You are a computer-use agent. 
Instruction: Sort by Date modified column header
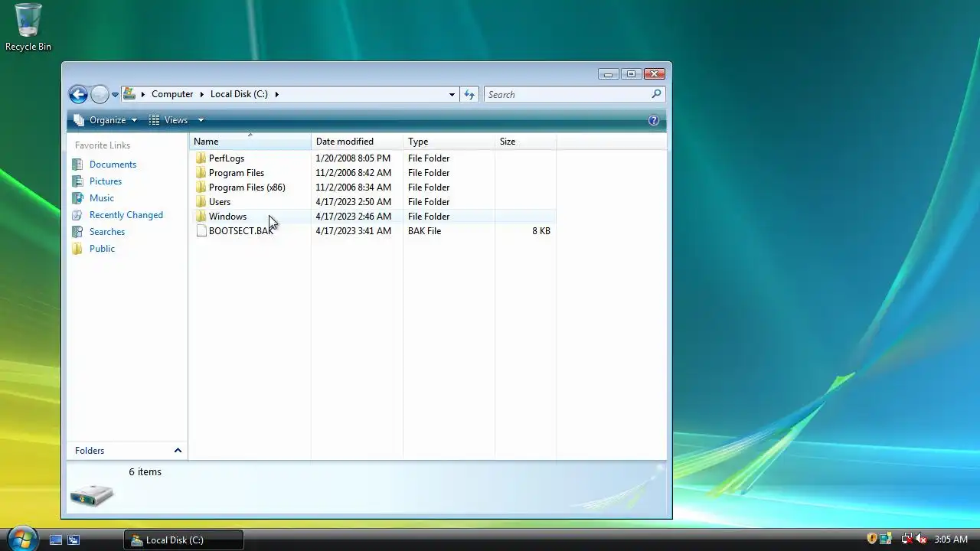(x=358, y=142)
